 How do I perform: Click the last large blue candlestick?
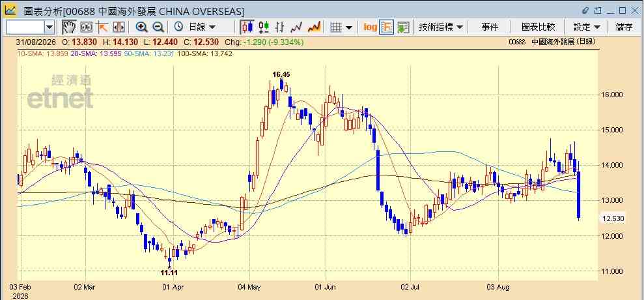[x=579, y=195]
